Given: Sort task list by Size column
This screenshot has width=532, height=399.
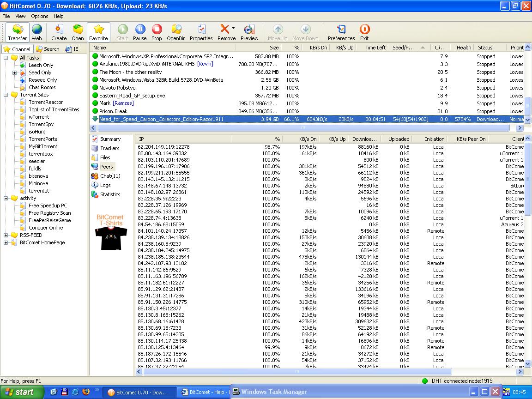Looking at the screenshot, I should click(x=259, y=48).
